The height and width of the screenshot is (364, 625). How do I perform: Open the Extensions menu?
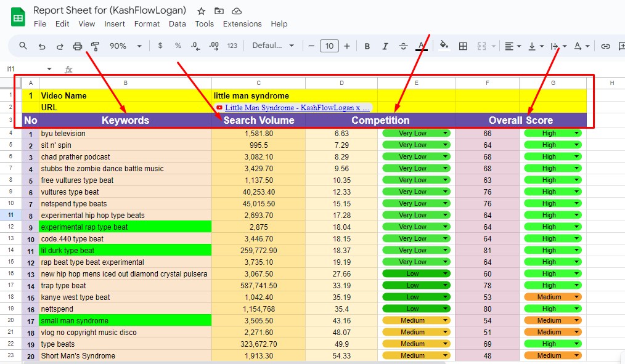point(242,24)
